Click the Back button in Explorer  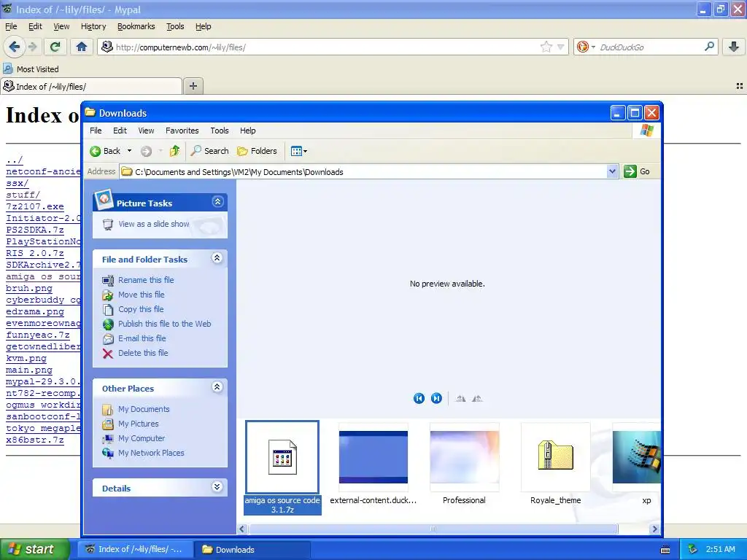pos(105,151)
